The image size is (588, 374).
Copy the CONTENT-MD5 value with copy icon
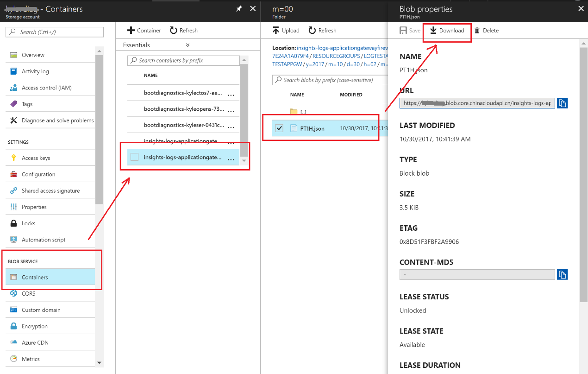(562, 274)
